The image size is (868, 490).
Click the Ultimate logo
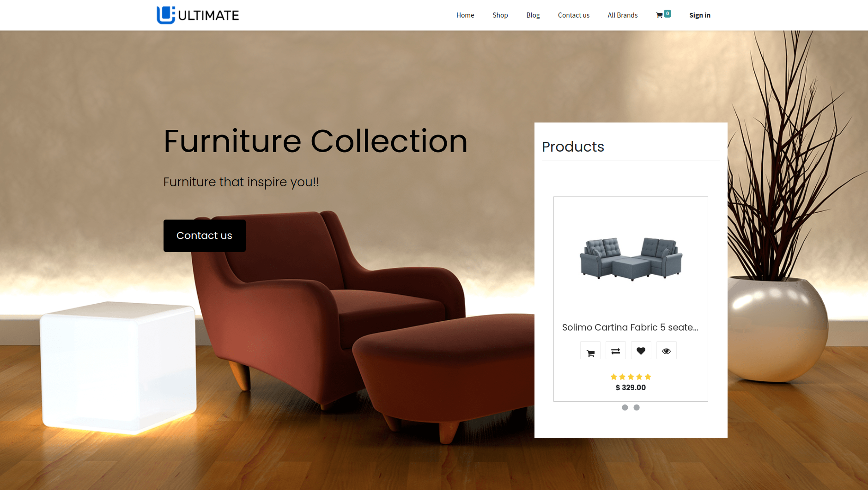click(x=198, y=15)
